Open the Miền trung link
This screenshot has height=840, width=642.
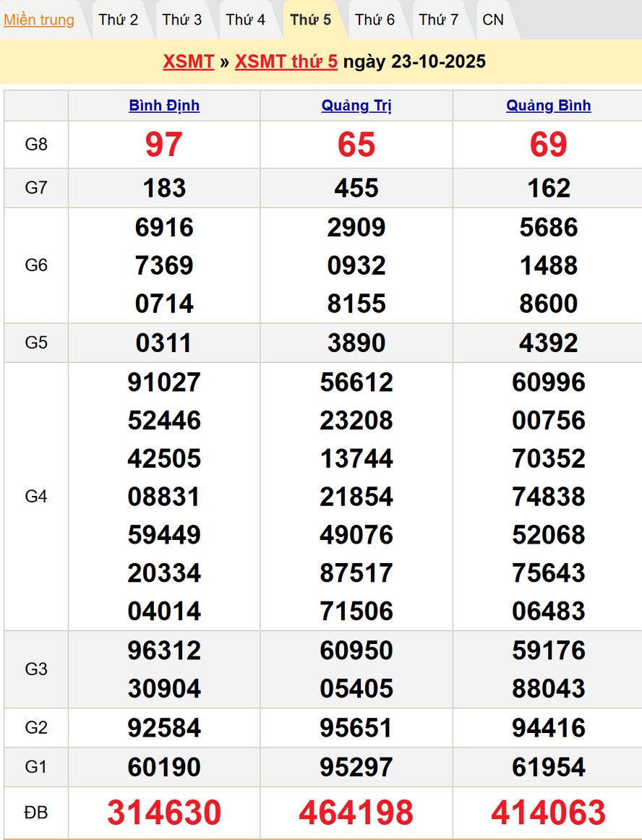click(39, 20)
